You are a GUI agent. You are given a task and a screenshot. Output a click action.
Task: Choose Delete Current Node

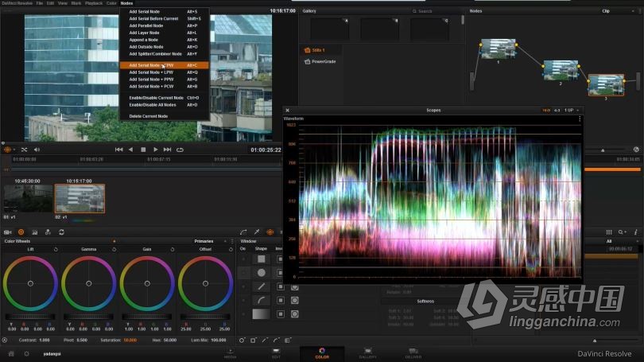click(165, 116)
